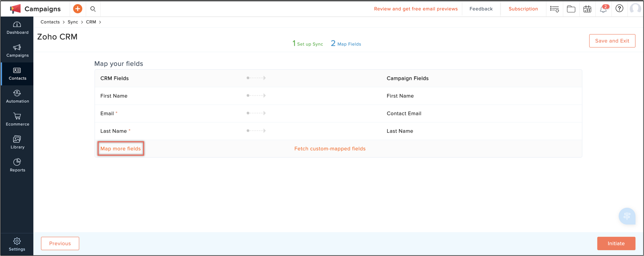Click the Zoho CRM page title
The width and height of the screenshot is (644, 256).
point(57,37)
